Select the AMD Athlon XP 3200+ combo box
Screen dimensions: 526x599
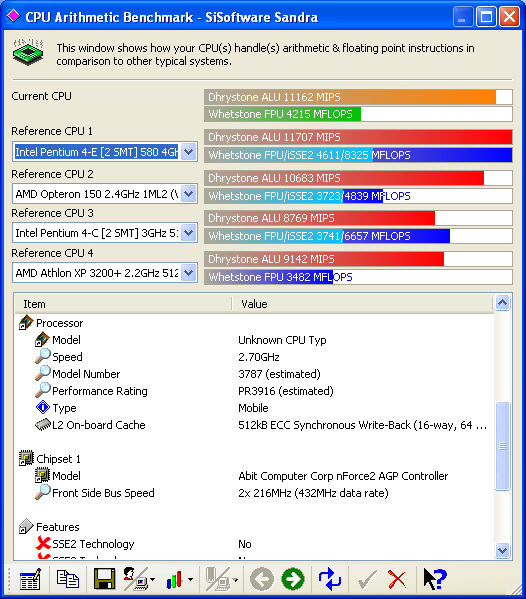tap(105, 273)
